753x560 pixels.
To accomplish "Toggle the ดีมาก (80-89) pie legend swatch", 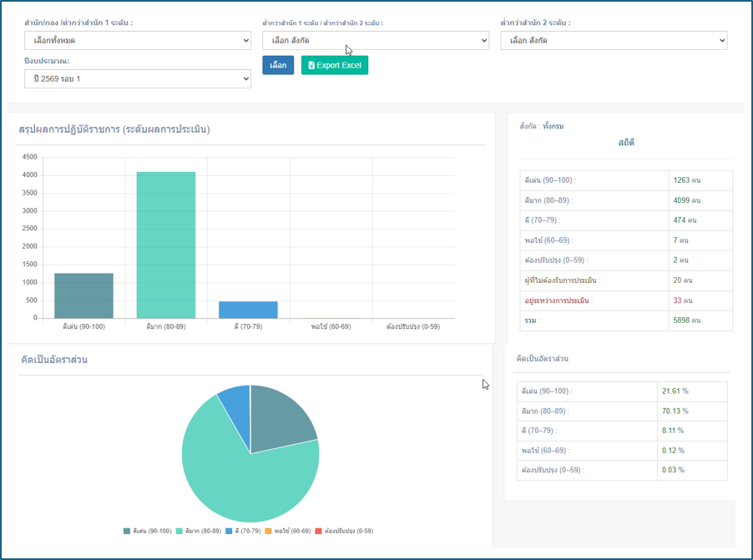I will tap(179, 531).
